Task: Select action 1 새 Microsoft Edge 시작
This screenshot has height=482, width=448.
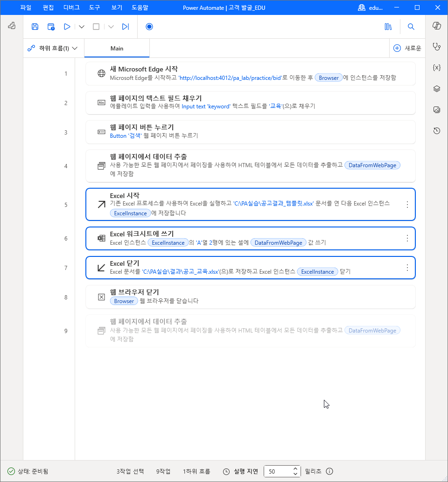Action: click(251, 73)
